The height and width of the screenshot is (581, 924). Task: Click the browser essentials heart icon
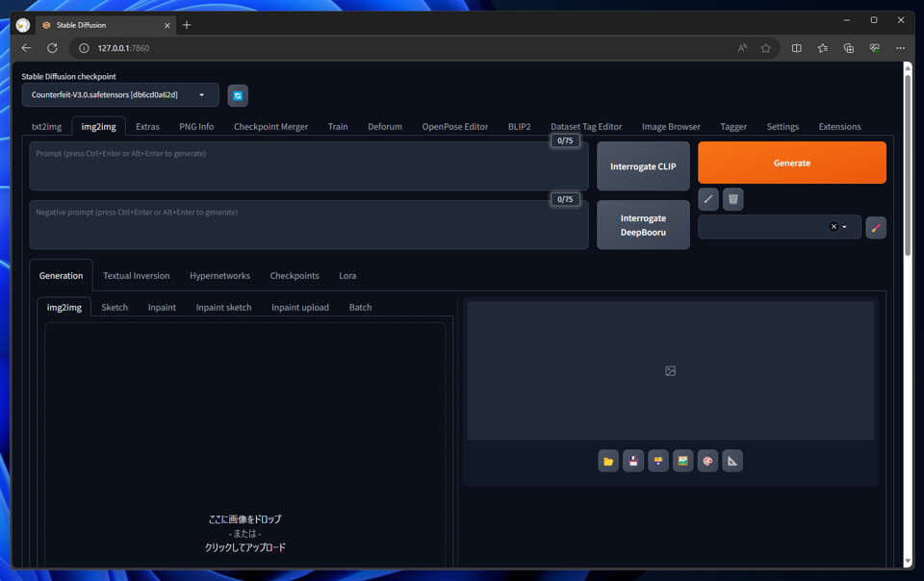pyautogui.click(x=875, y=48)
